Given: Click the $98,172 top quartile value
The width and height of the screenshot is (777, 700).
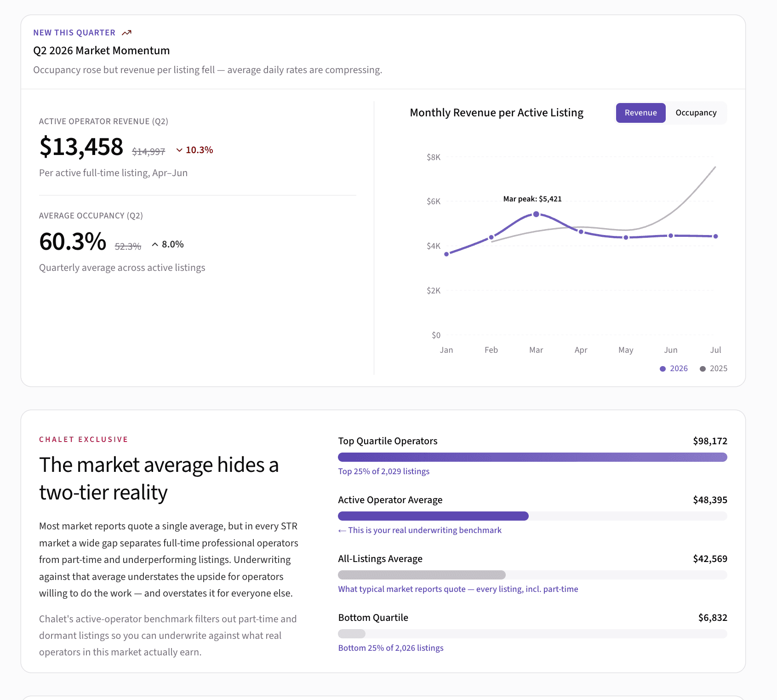Looking at the screenshot, I should pos(710,441).
